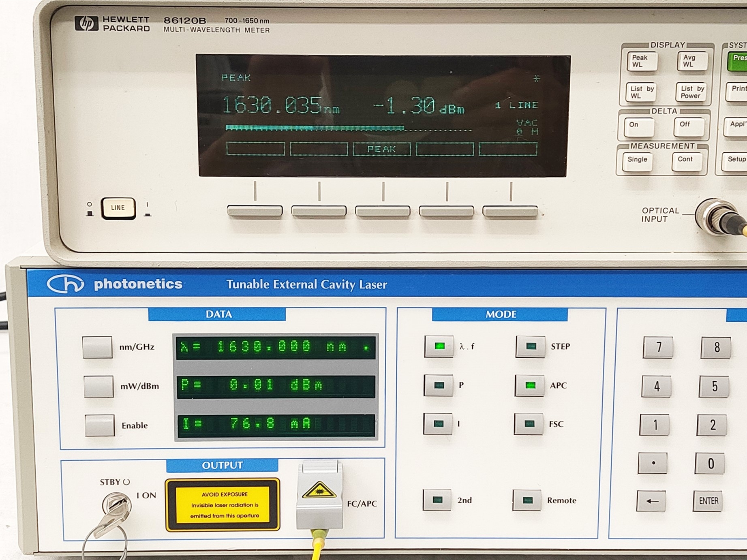Toggle the nm/GHz unit button
This screenshot has height=560, width=747.
point(97,347)
